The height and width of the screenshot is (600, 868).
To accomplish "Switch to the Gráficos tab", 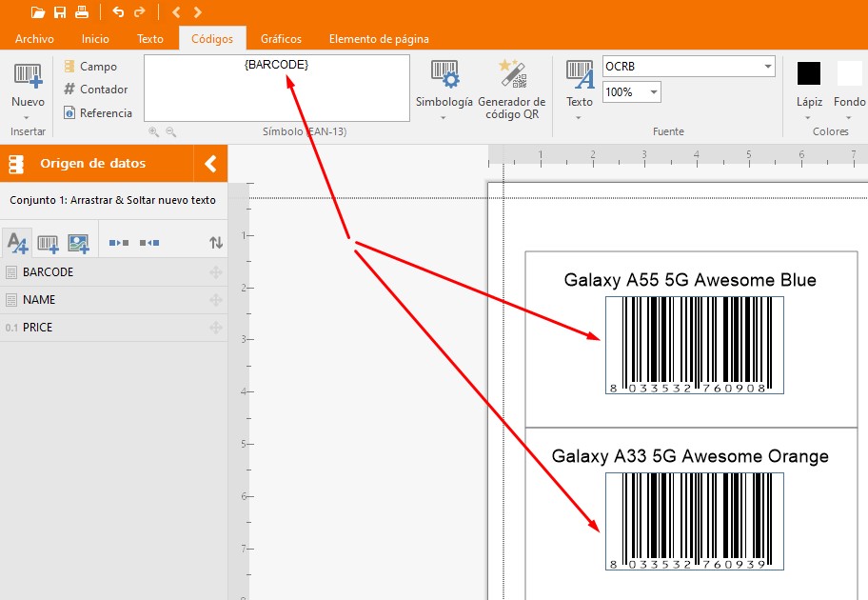I will [281, 39].
